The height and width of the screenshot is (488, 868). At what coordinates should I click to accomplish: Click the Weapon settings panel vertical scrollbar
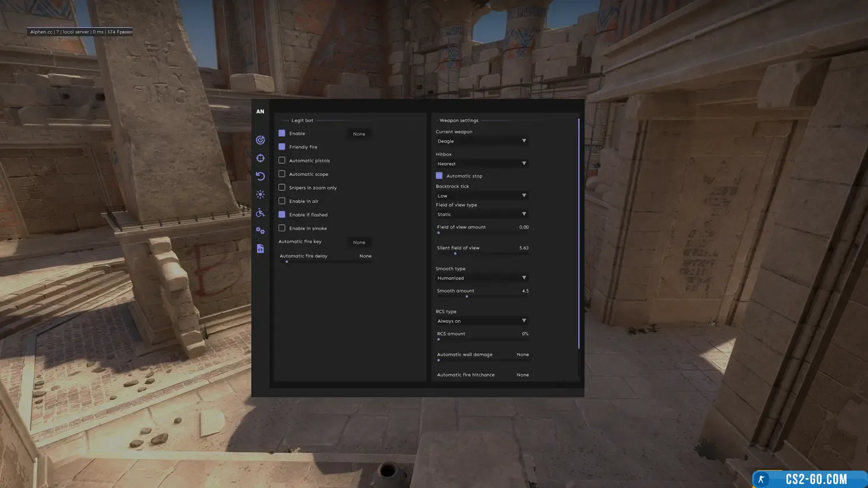click(x=579, y=231)
